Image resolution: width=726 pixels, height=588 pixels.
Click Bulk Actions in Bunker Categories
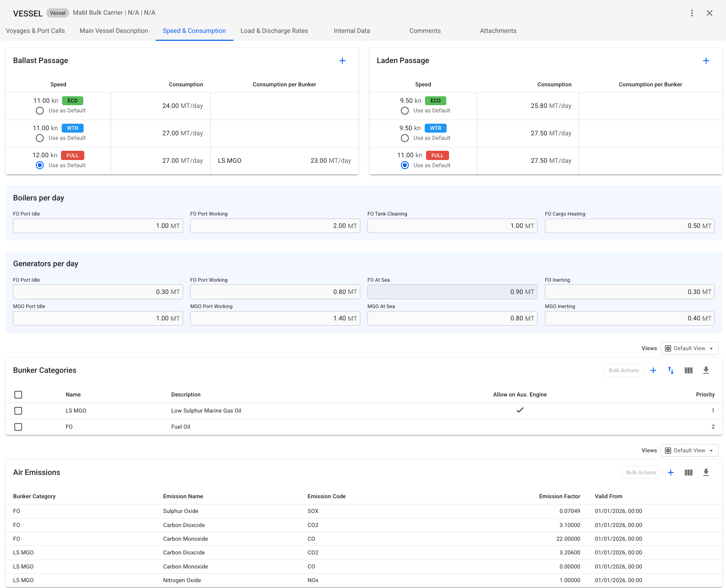point(624,370)
